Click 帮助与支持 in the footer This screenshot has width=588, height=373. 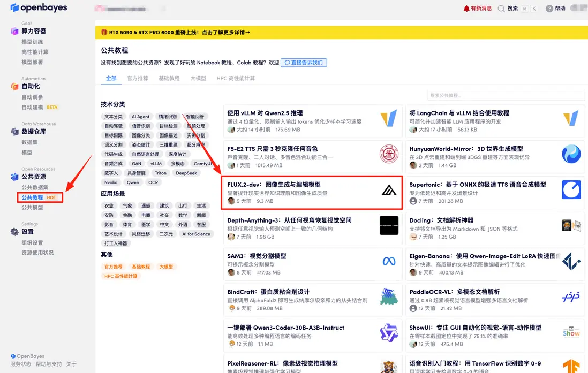point(49,364)
